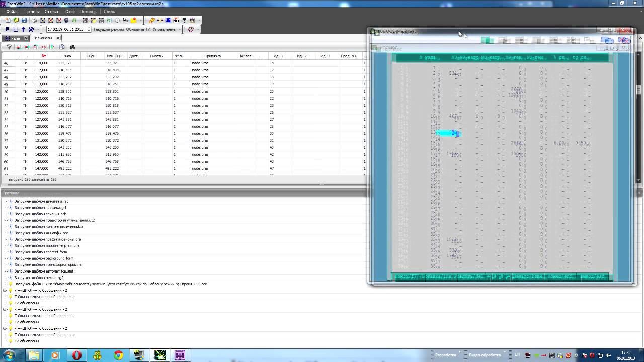This screenshot has height=362, width=644.
Task: Click the first list-layout icon in second toolbar
Action: (x=7, y=29)
